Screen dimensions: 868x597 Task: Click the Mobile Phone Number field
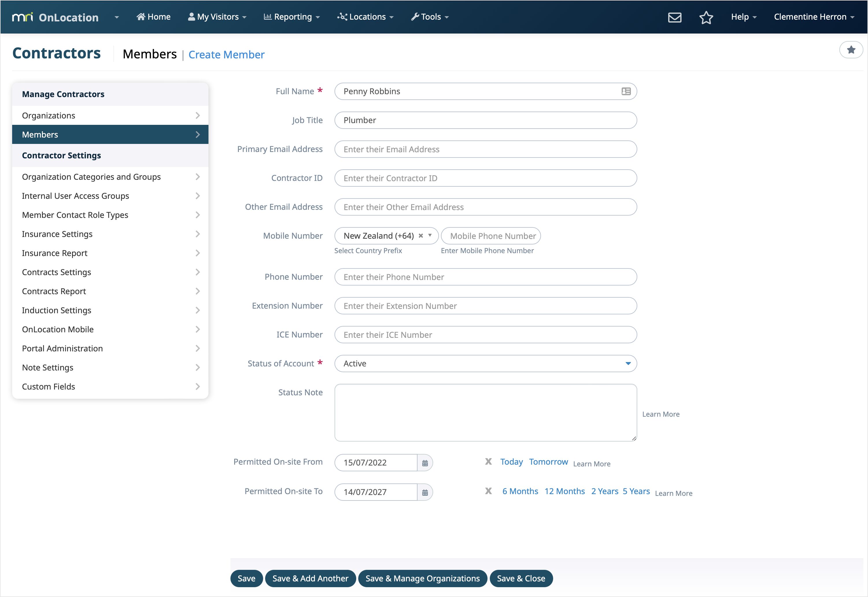491,236
